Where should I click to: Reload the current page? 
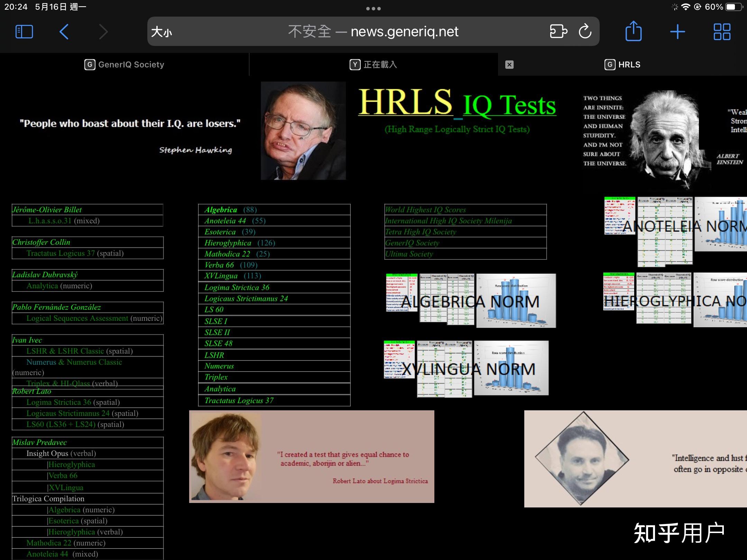coord(585,32)
